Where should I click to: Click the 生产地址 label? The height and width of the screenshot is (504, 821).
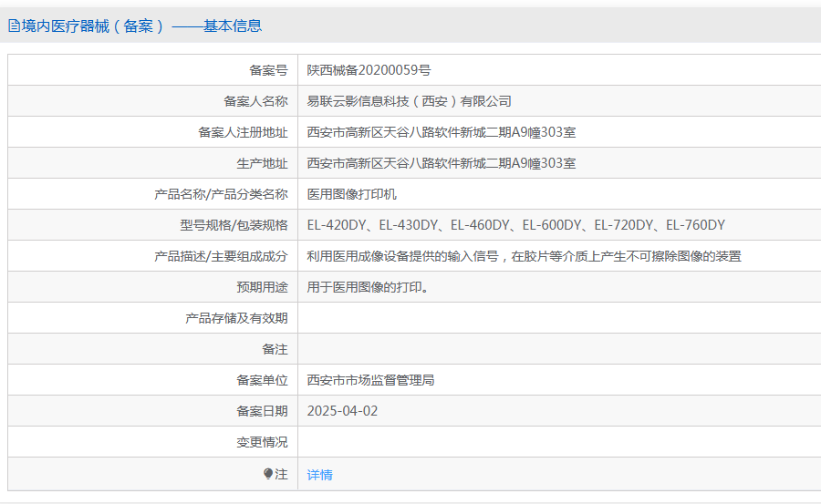pyautogui.click(x=262, y=163)
